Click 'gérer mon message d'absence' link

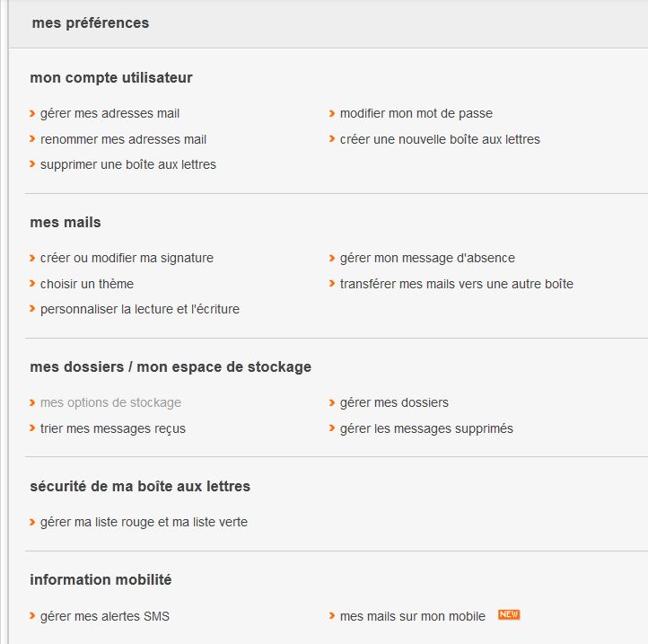click(427, 258)
